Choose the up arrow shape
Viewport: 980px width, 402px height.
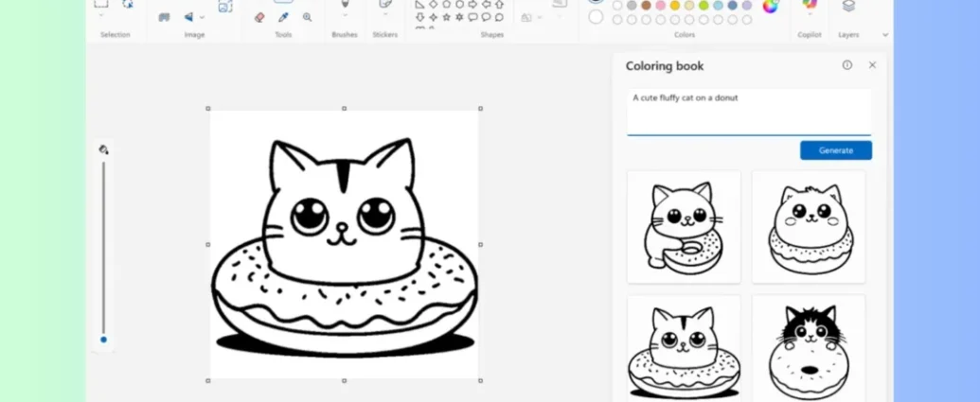click(x=499, y=5)
